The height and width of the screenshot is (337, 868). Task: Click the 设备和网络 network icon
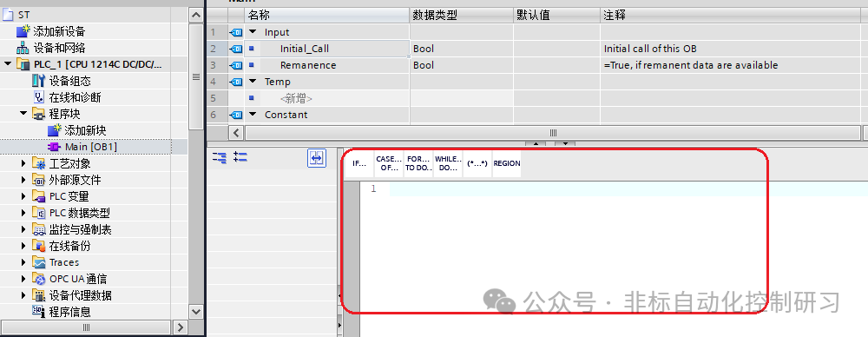[23, 49]
